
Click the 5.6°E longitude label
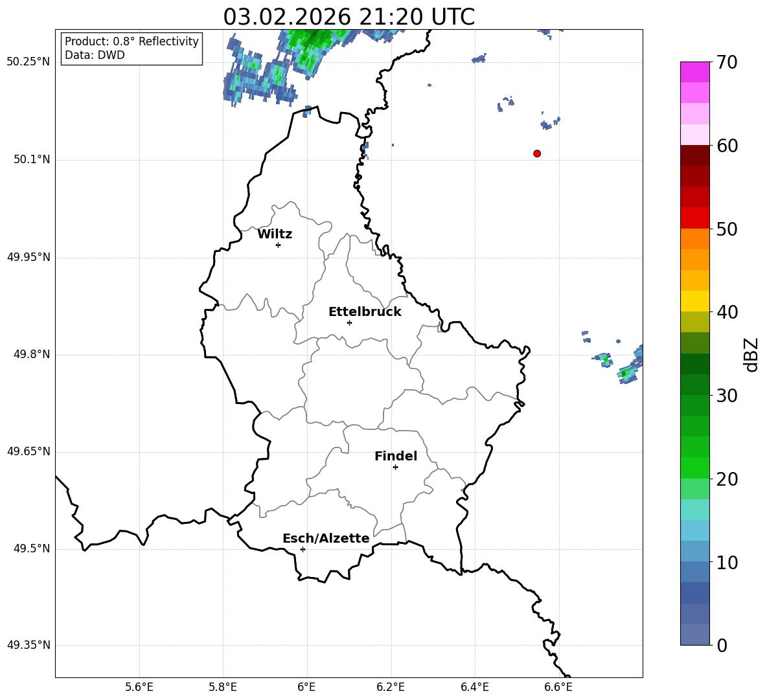tap(139, 687)
